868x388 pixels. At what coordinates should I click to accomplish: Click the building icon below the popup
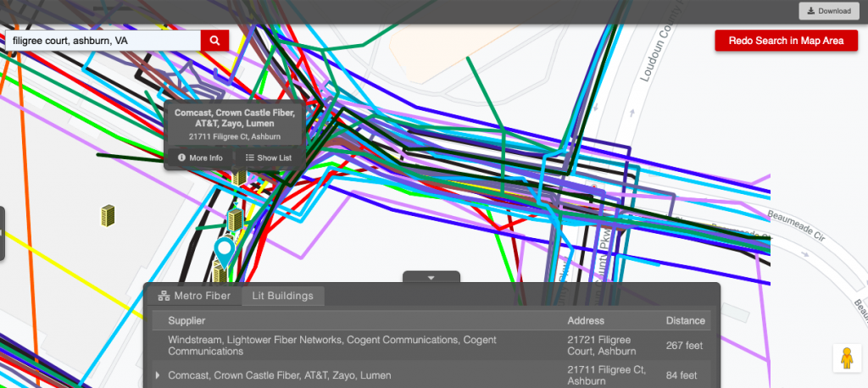tap(239, 177)
